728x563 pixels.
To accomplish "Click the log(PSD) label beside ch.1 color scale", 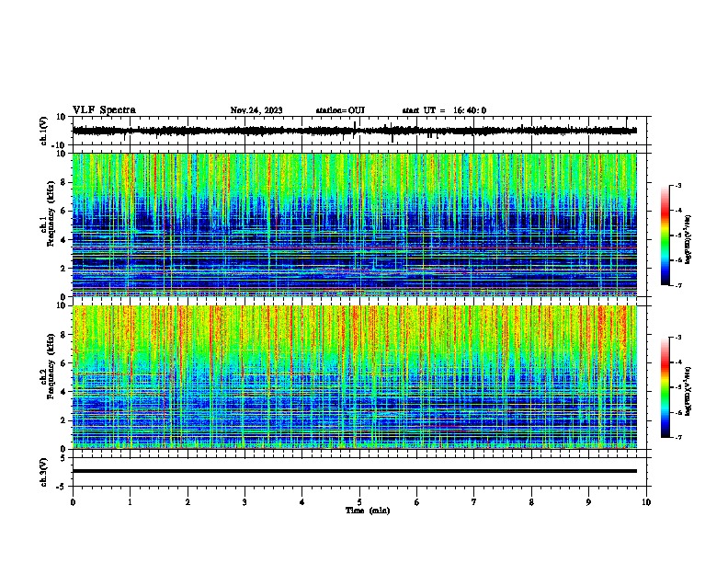I will coord(688,240).
